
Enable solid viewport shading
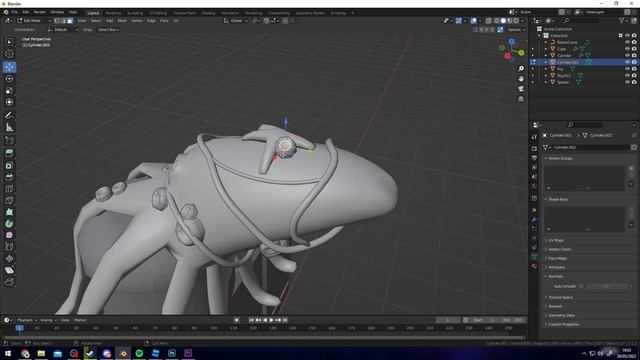coord(503,20)
